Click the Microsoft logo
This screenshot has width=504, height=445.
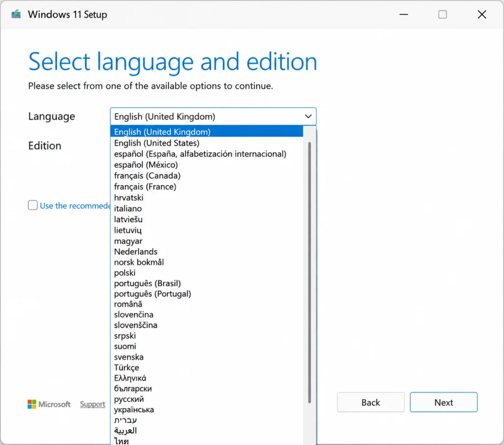click(49, 404)
